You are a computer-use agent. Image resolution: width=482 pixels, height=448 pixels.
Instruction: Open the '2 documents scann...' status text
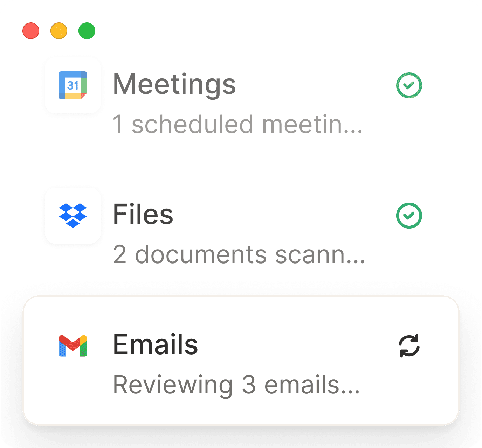tap(239, 254)
